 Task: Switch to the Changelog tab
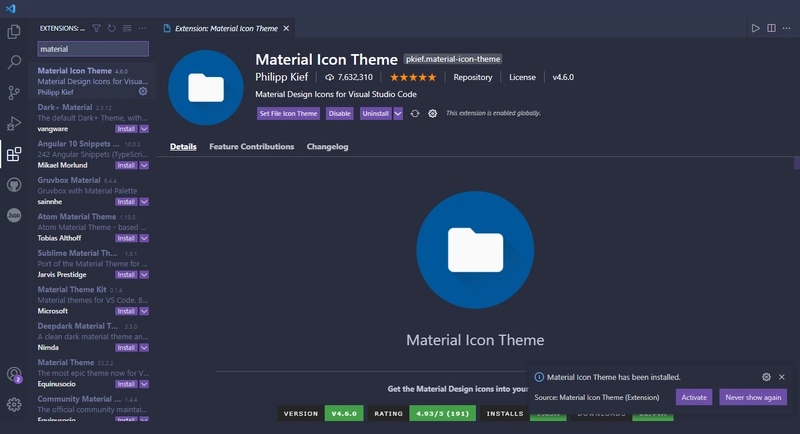coord(328,146)
